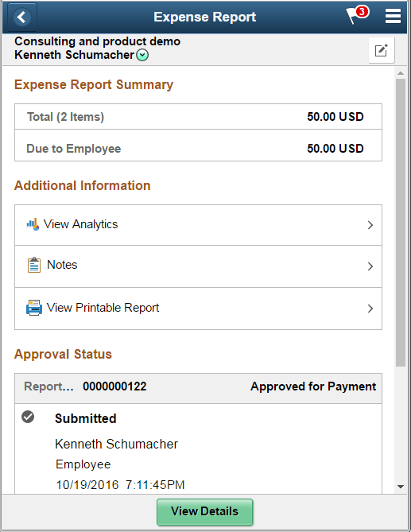Click the printer icon for View Printable Report
This screenshot has width=411, height=532.
34,308
